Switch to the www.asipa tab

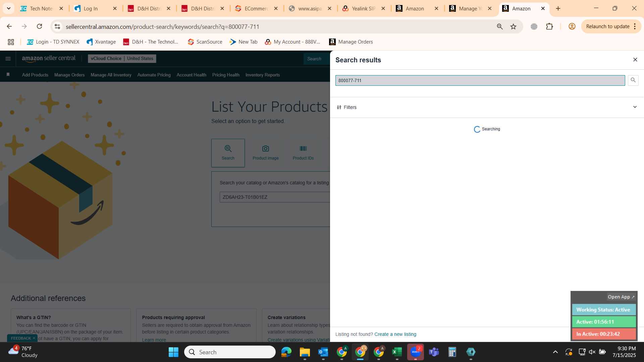point(310,8)
